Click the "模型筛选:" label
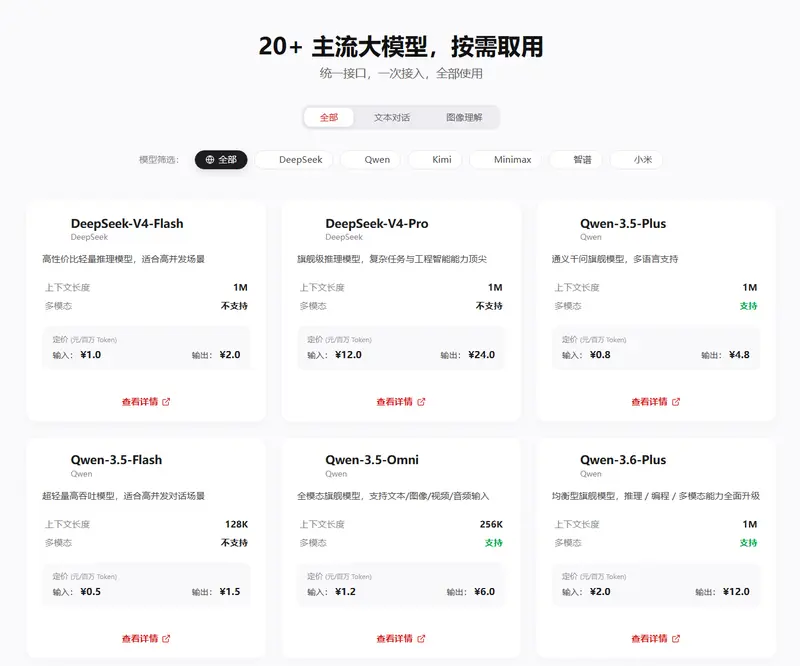This screenshot has height=666, width=800. click(x=159, y=160)
